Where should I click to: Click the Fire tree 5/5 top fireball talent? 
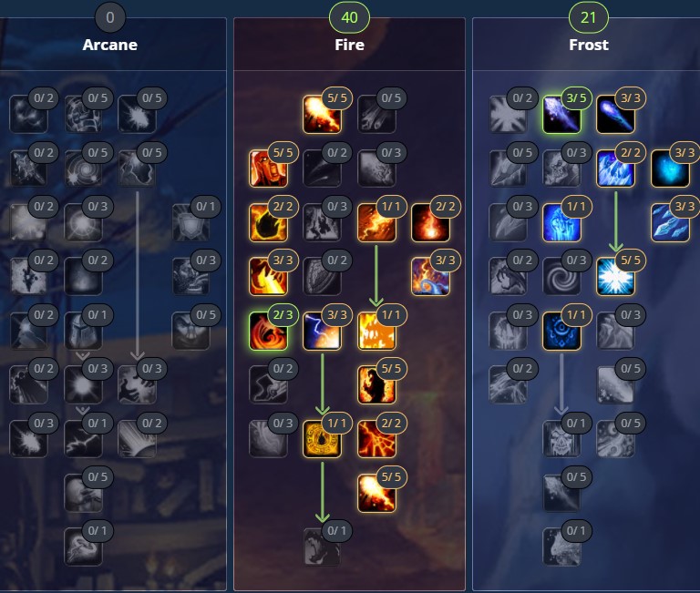[322, 114]
